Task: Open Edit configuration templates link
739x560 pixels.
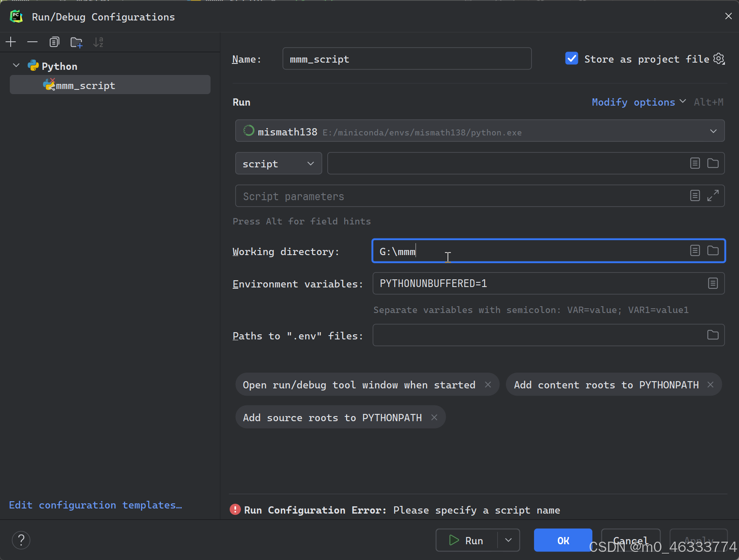Action: [95, 505]
